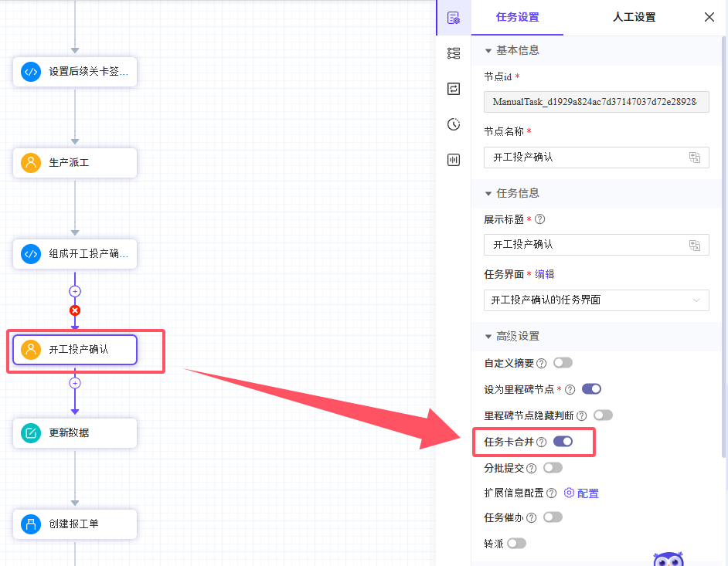
Task: Click the 展示标题 input field
Action: [596, 245]
